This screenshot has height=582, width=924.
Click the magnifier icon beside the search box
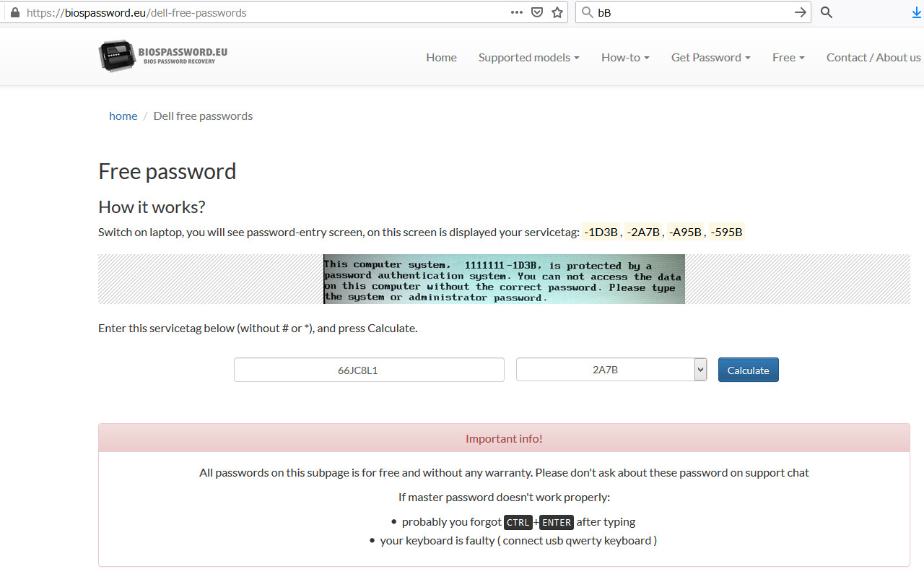pyautogui.click(x=827, y=12)
